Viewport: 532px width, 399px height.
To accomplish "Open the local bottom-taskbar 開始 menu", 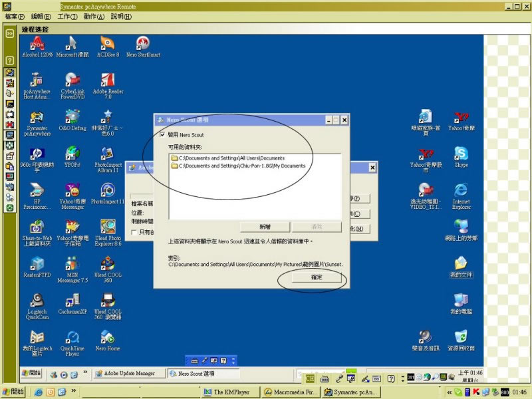I will coord(13,392).
